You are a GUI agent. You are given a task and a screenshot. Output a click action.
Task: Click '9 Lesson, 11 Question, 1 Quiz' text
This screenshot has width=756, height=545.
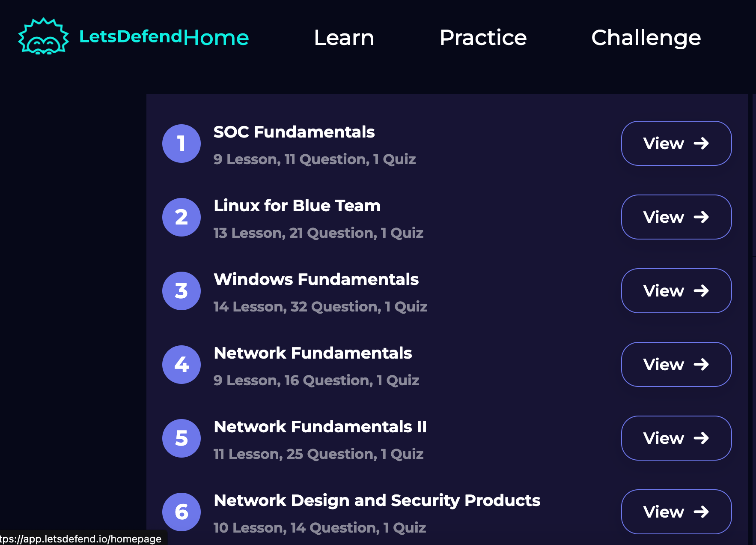click(x=315, y=159)
